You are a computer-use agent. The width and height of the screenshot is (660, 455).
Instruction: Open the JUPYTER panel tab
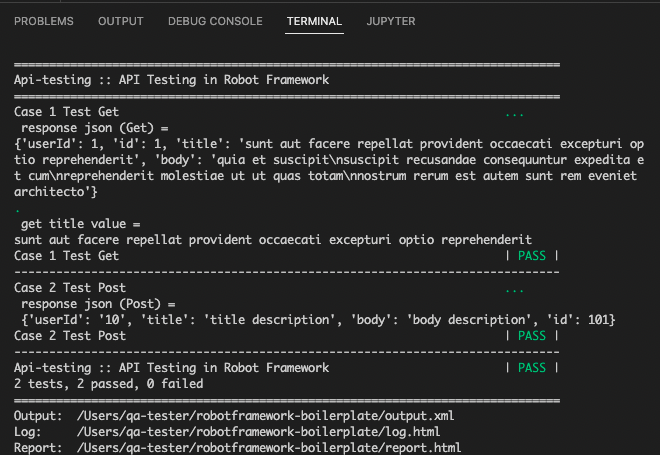pos(391,21)
